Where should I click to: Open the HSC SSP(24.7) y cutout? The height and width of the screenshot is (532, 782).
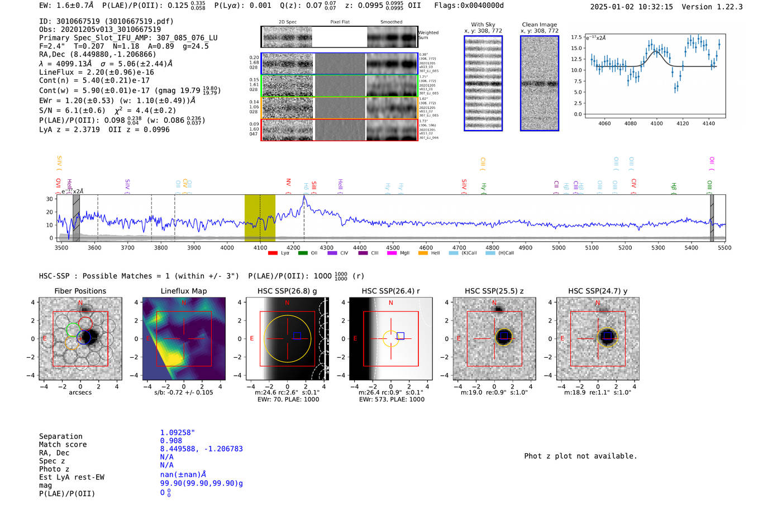(598, 339)
